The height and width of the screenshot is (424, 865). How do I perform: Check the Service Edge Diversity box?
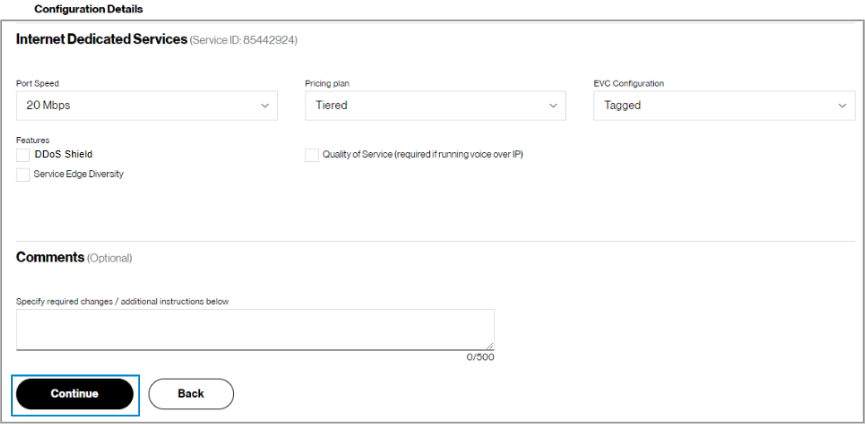(x=23, y=174)
